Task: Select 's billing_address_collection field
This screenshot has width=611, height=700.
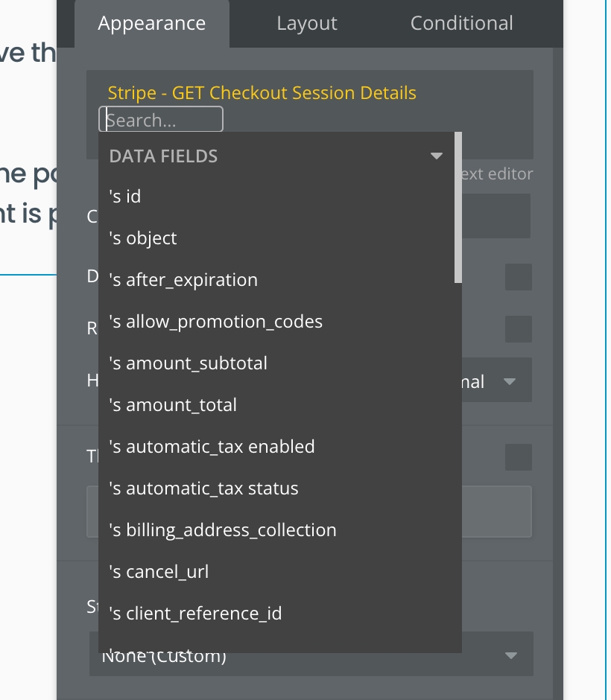Action: [x=223, y=530]
